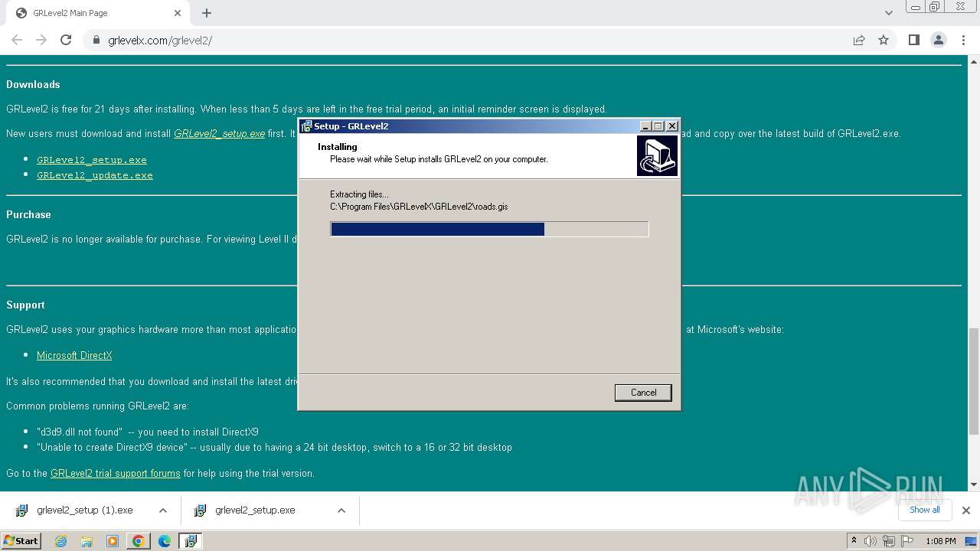The image size is (980, 551).
Task: Close the downloads bar
Action: point(966,510)
